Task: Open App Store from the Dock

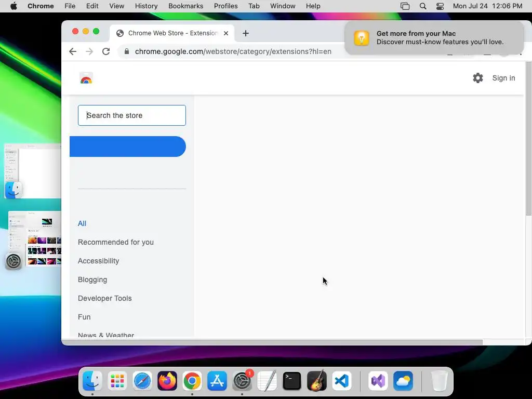Action: (217, 381)
